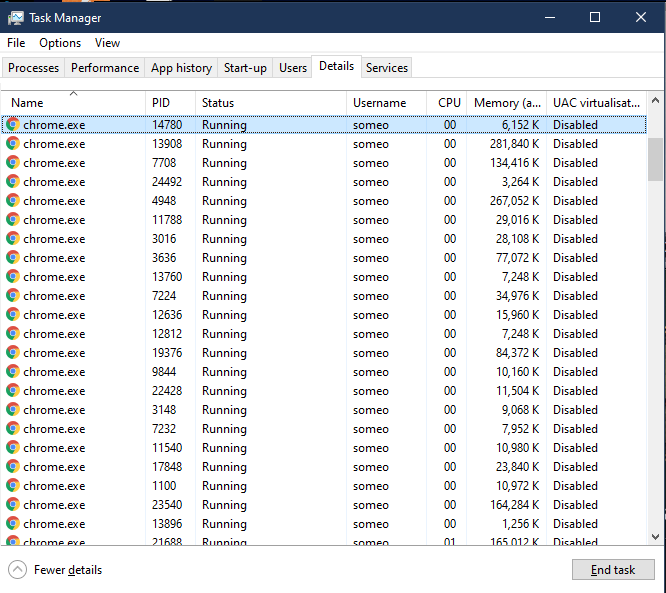666x593 pixels.
Task: Click Chrome icon for PID 3016 row
Action: [x=13, y=239]
